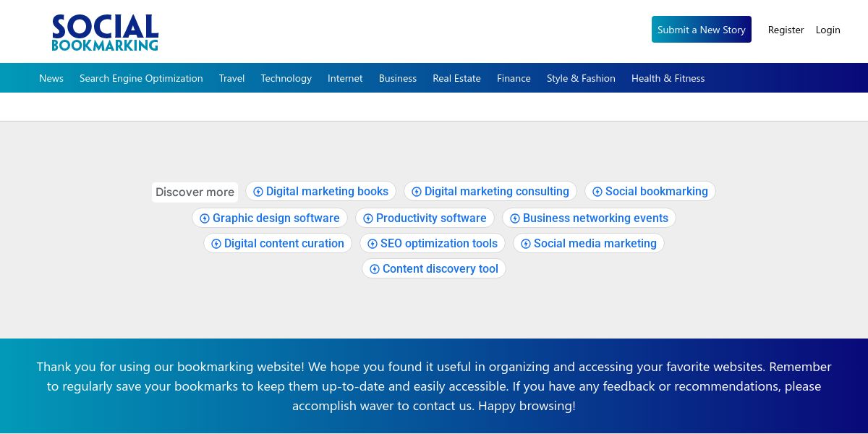Go to Health & Fitness category
The width and height of the screenshot is (868, 434).
pyautogui.click(x=668, y=78)
